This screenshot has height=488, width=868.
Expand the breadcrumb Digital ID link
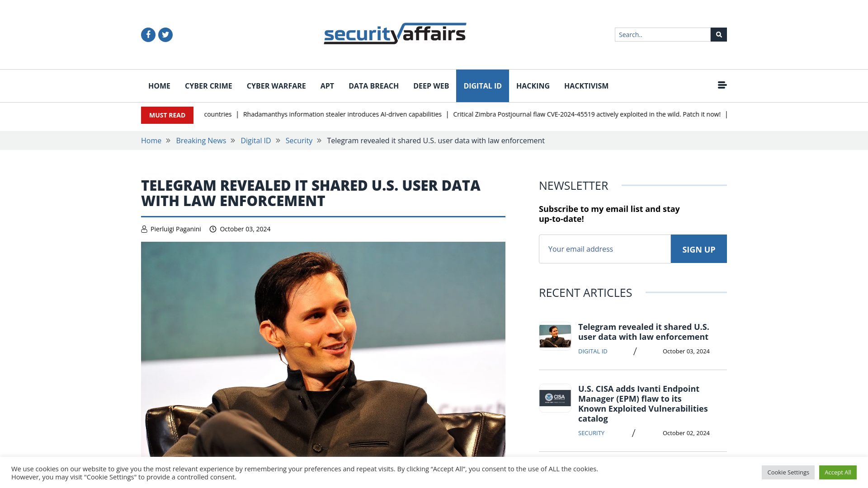[256, 141]
